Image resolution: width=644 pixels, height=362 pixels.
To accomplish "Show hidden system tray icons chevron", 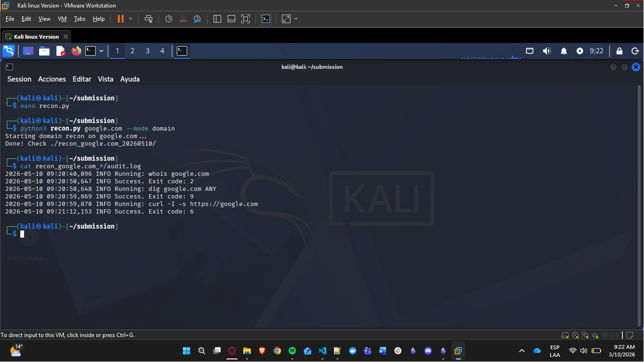I will (x=522, y=351).
